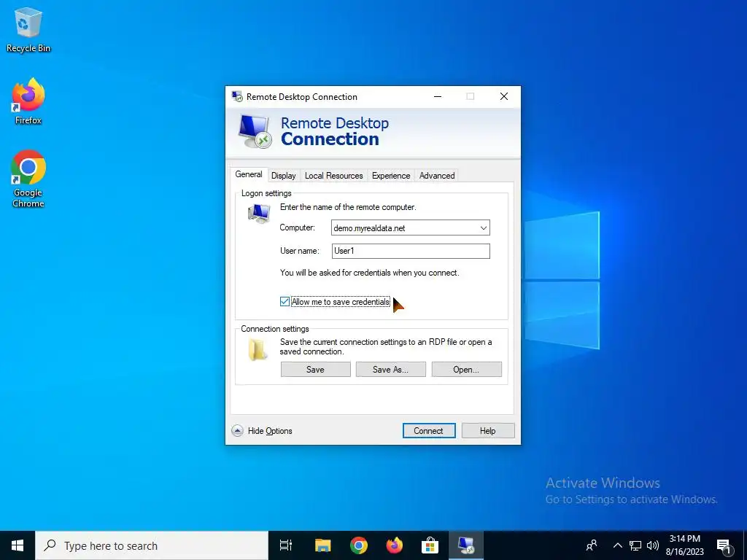747x560 pixels.
Task: Open the Local Resources tab
Action: point(333,176)
